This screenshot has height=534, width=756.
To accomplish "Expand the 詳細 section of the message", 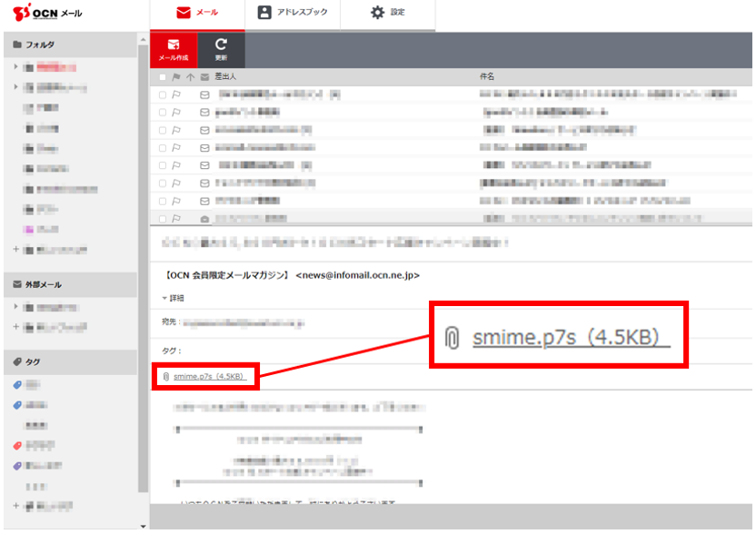I will point(173,298).
